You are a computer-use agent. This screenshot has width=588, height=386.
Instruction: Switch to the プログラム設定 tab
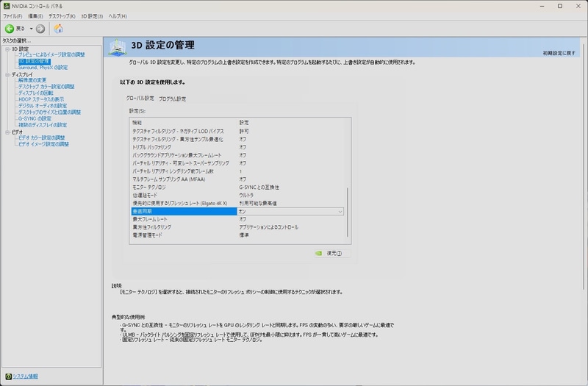(x=172, y=99)
